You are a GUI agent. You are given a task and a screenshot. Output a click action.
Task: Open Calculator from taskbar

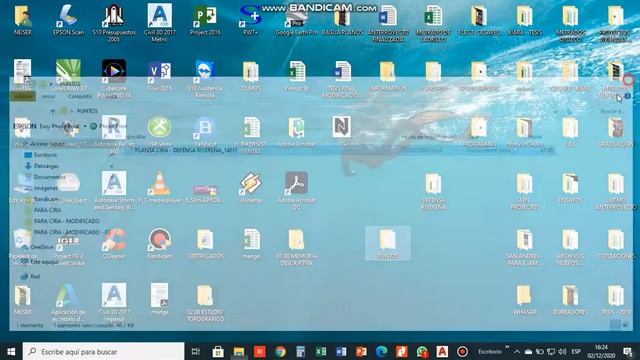click(x=301, y=351)
